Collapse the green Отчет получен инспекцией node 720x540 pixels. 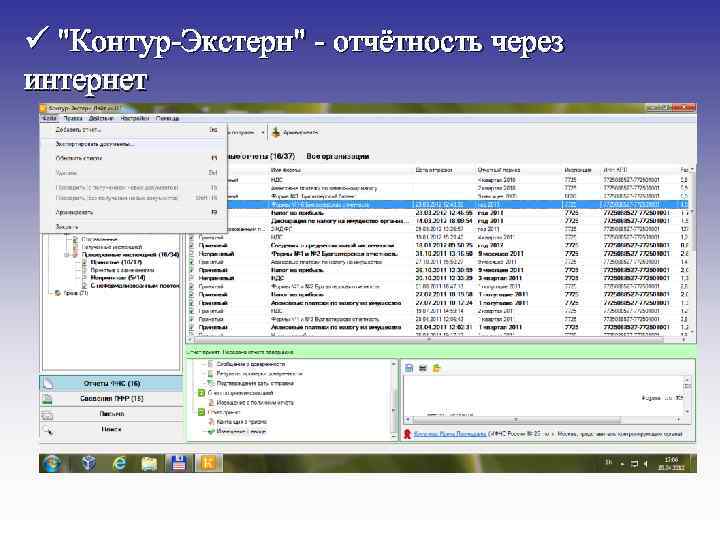[201, 393]
